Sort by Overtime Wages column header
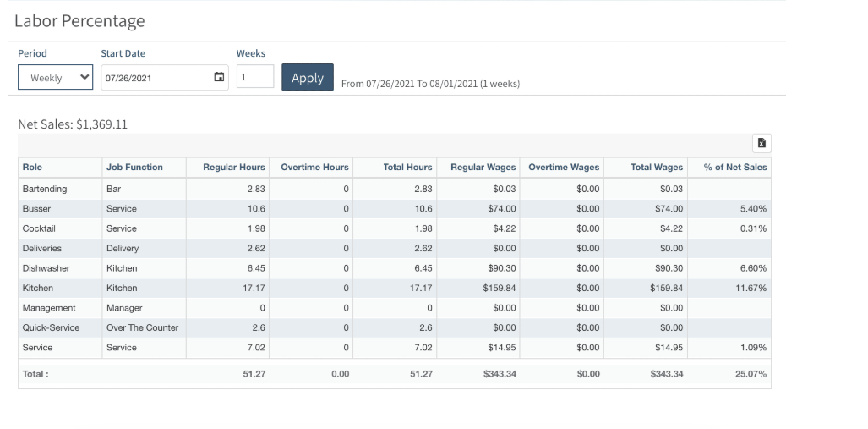 click(564, 168)
